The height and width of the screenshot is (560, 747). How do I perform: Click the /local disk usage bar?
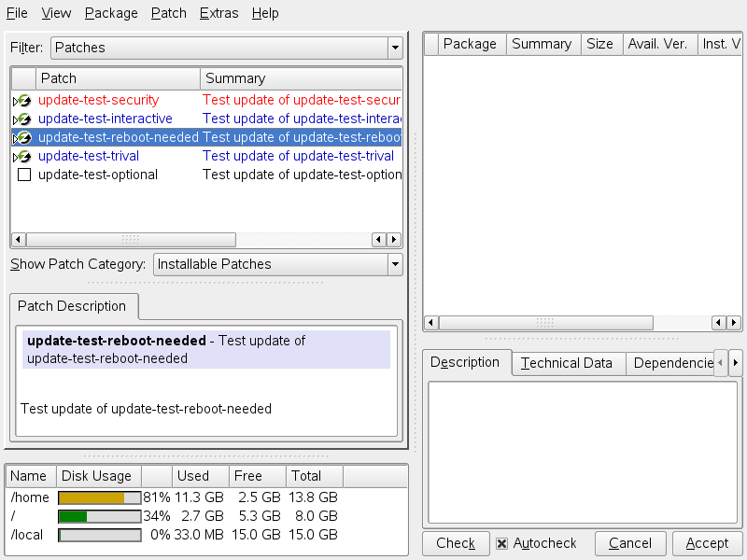(100, 535)
